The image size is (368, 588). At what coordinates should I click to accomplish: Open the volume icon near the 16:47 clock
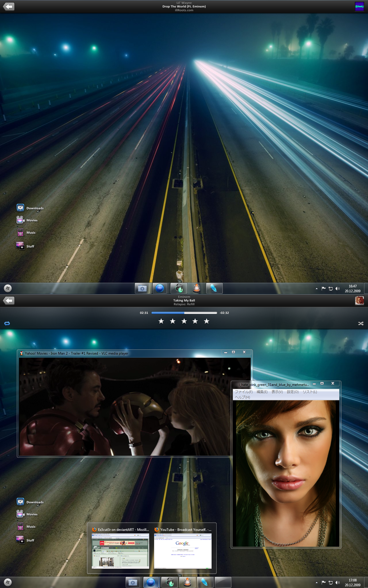(338, 289)
